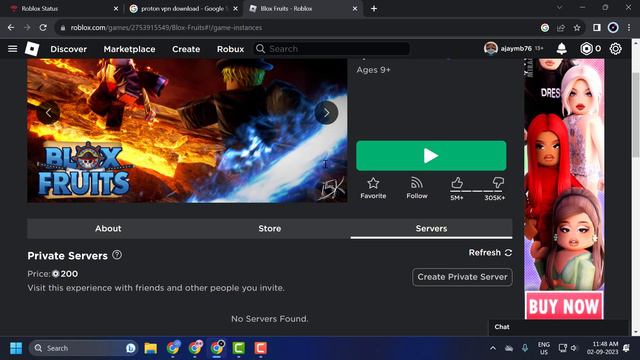The image size is (640, 360).
Task: Bookmark this page with the star
Action: (x=577, y=28)
